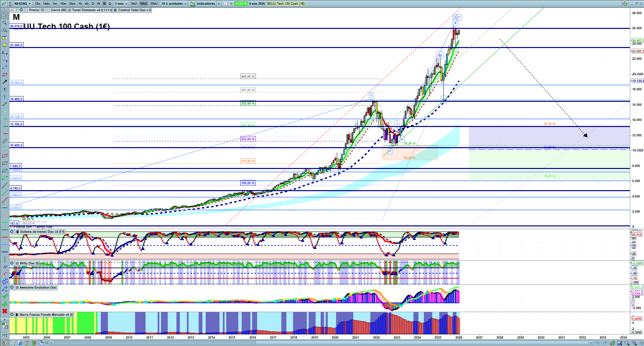The image size is (644, 346).
Task: Collapse the price panel with the up chevron
Action: tap(5, 10)
